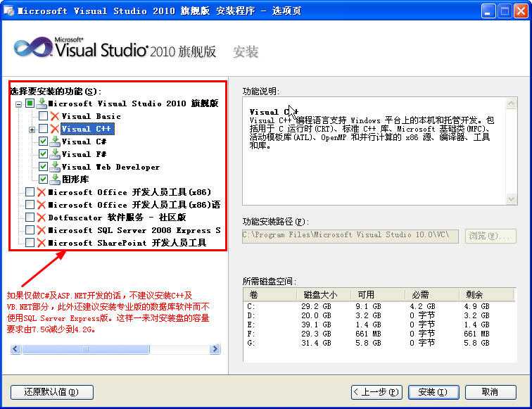The width and height of the screenshot is (532, 409).
Task: Click red X icon beside SQL Server 2008 Express
Action: (42, 230)
